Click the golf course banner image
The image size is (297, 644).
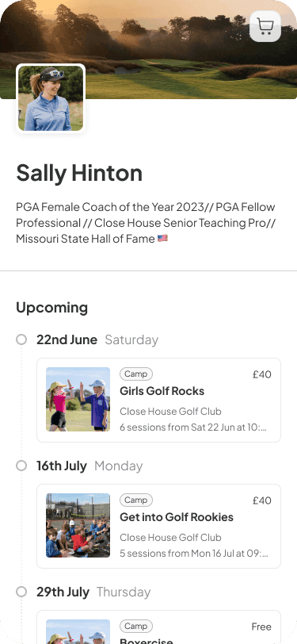pyautogui.click(x=149, y=49)
